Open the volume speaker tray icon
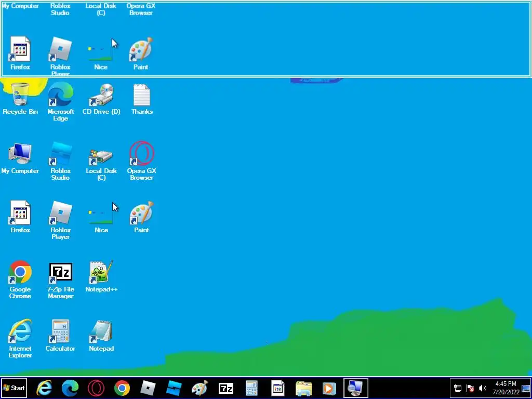This screenshot has height=399, width=532. tap(482, 388)
